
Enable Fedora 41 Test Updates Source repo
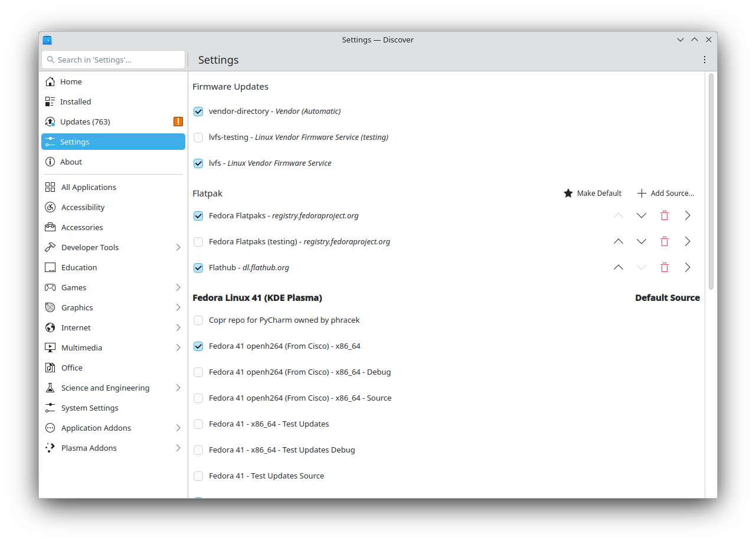198,476
